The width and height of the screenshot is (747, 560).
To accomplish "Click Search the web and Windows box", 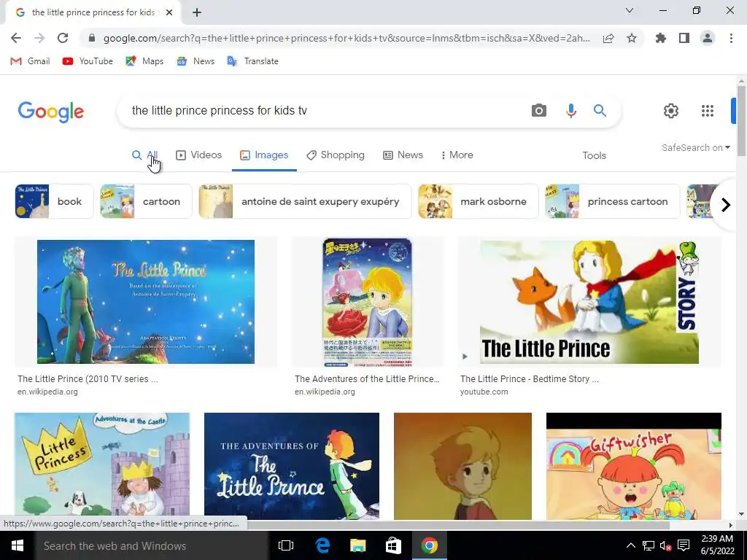I will [x=152, y=545].
